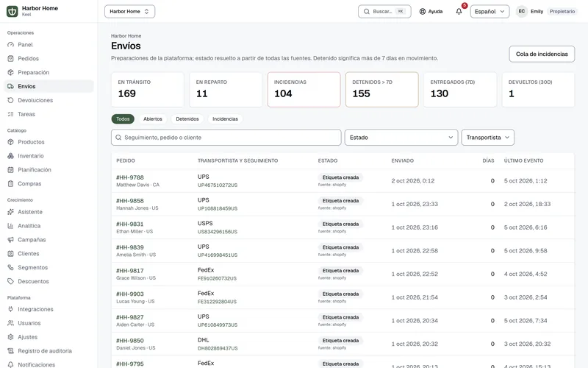Click the Panel gauge icon in sidebar
This screenshot has height=368, width=588.
pos(10,45)
